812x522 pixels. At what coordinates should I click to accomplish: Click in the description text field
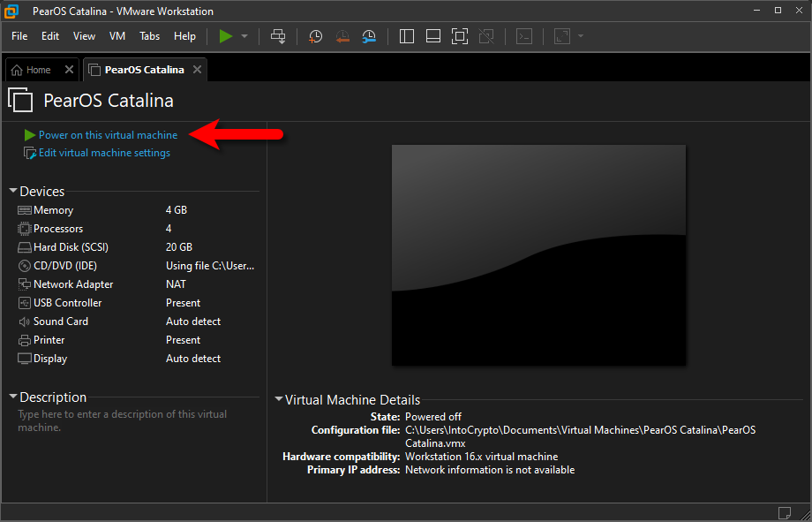138,421
